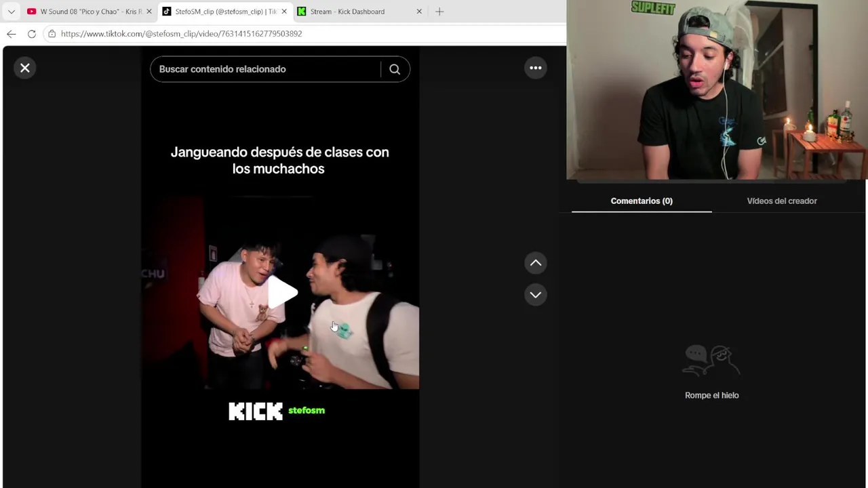The height and width of the screenshot is (488, 868).
Task: Close the TikTok video viewer
Action: pyautogui.click(x=25, y=68)
